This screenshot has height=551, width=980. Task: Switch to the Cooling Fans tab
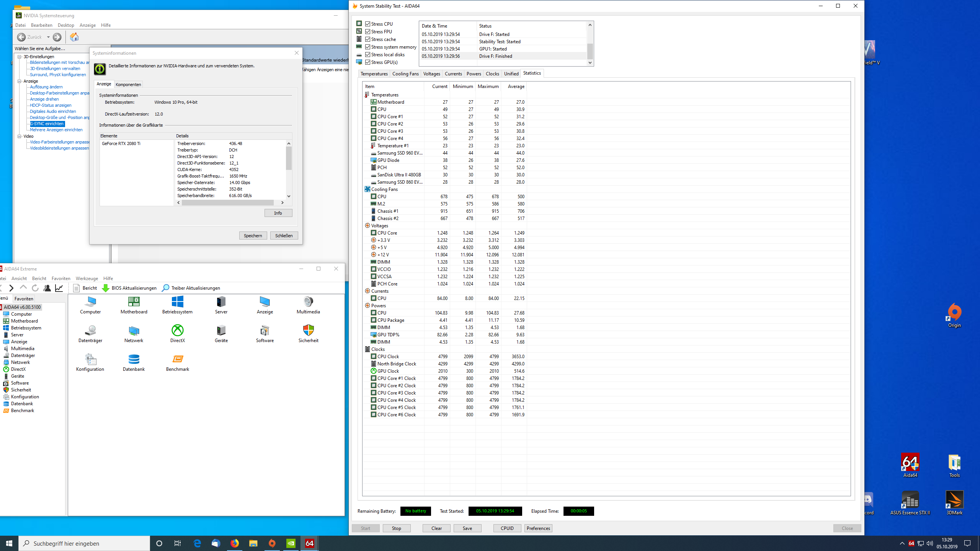[x=405, y=73]
